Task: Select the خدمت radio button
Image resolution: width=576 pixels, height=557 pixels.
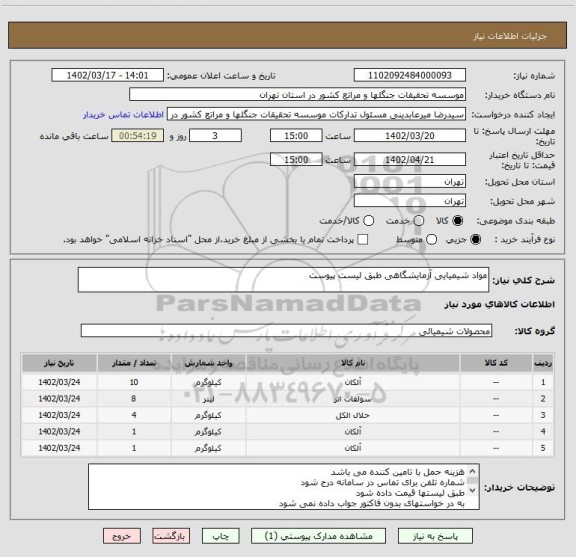Action: (419, 221)
